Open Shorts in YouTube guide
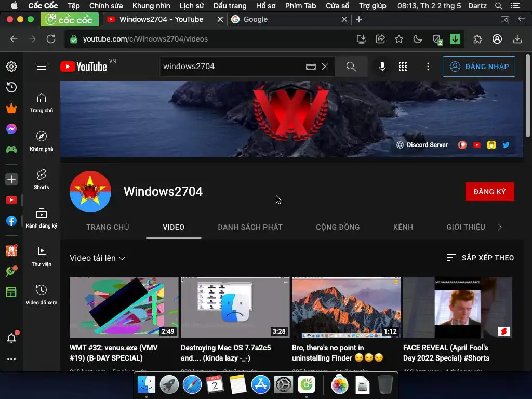Viewport: 532px width, 399px height. [x=42, y=180]
